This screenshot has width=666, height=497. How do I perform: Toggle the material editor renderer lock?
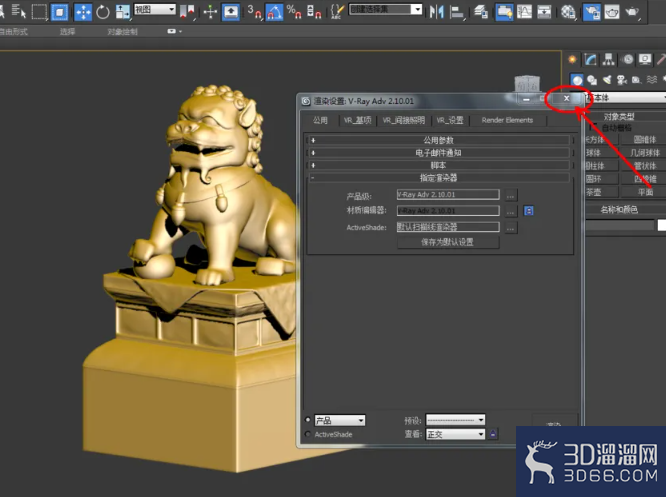click(x=528, y=211)
